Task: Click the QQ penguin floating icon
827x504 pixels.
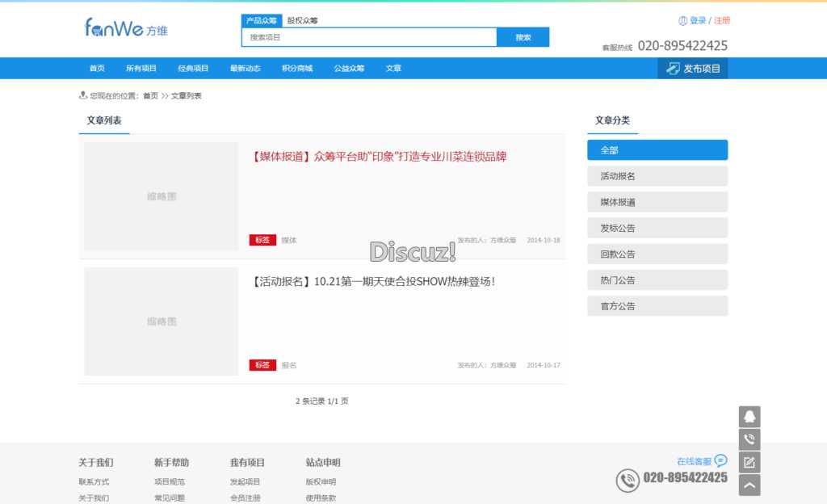Action: coord(749,417)
